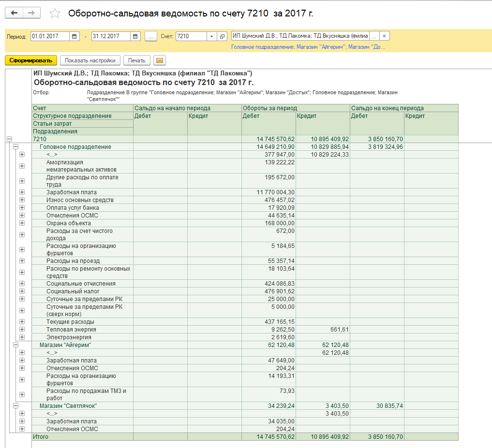Expand Расходы по продажам ТМЗ и работ row
Image resolution: width=492 pixels, height=448 pixels.
pos(22,394)
